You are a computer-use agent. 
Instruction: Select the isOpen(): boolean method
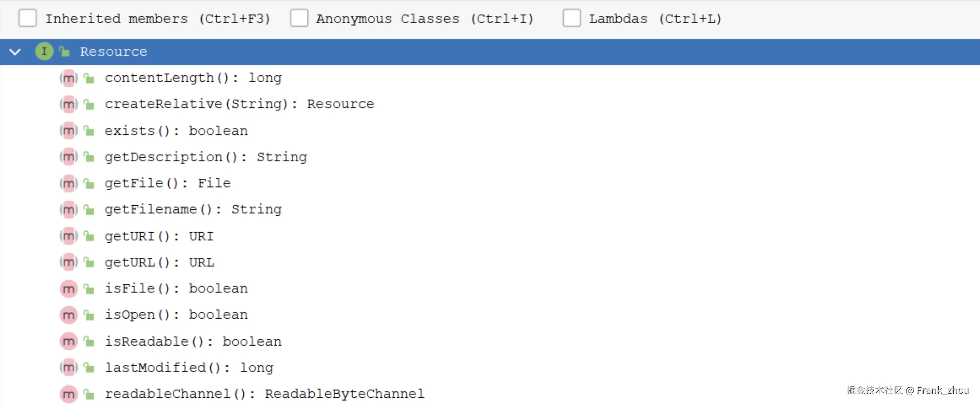click(176, 315)
